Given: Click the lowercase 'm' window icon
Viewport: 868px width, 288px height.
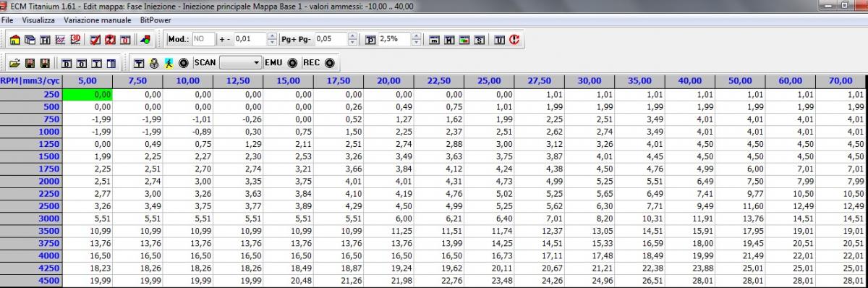Looking at the screenshot, I should pyautogui.click(x=434, y=40).
